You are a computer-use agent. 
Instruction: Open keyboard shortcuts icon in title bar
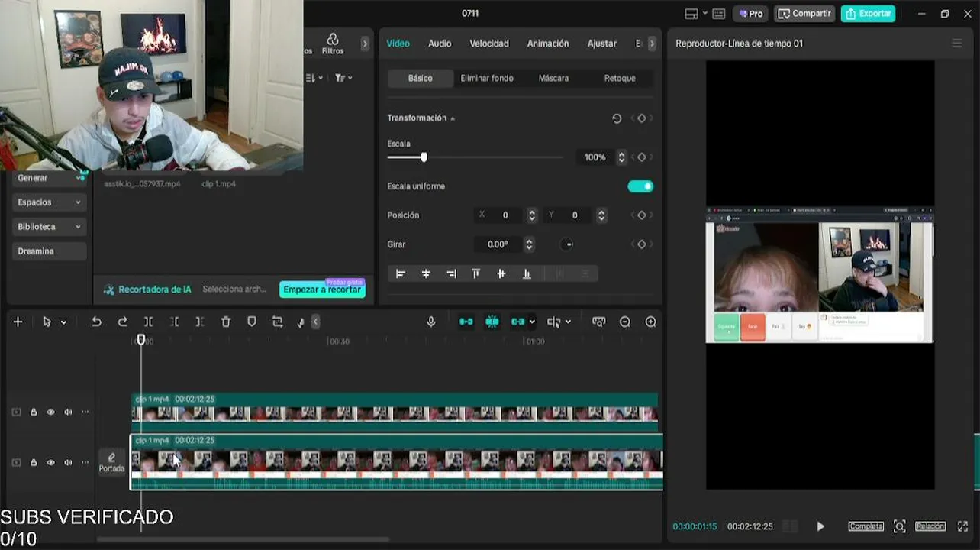pos(718,14)
